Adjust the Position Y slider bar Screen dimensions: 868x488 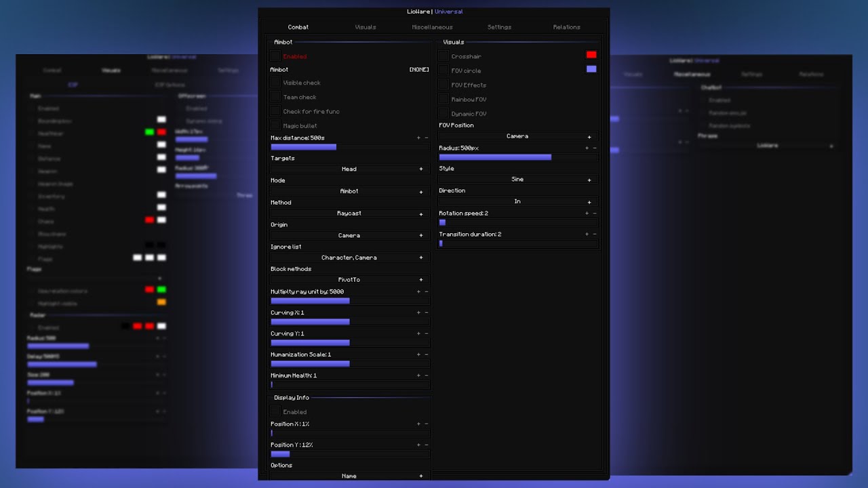pyautogui.click(x=350, y=454)
